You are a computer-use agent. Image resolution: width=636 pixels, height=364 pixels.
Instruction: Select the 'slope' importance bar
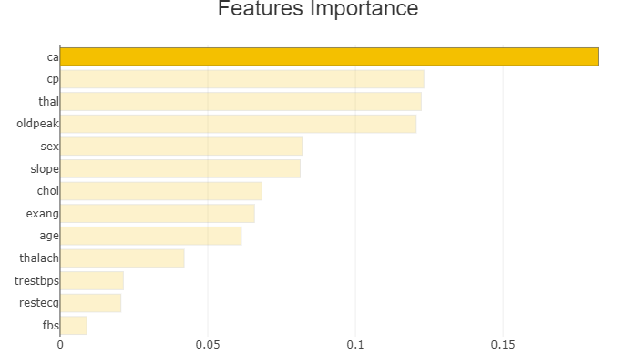click(x=180, y=168)
